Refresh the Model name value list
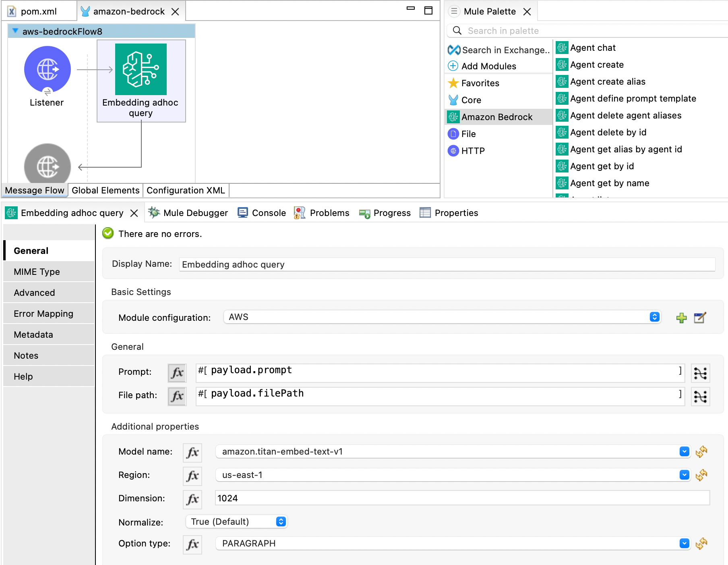Viewport: 728px width, 565px height. [x=701, y=452]
